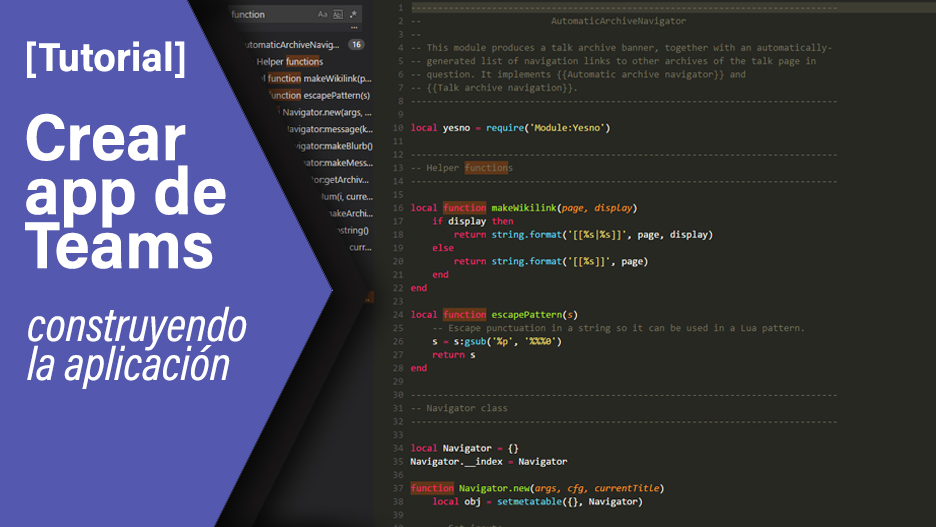Collapse the AutomaticArchiveNavig... file results group
936x527 pixels.
point(292,45)
